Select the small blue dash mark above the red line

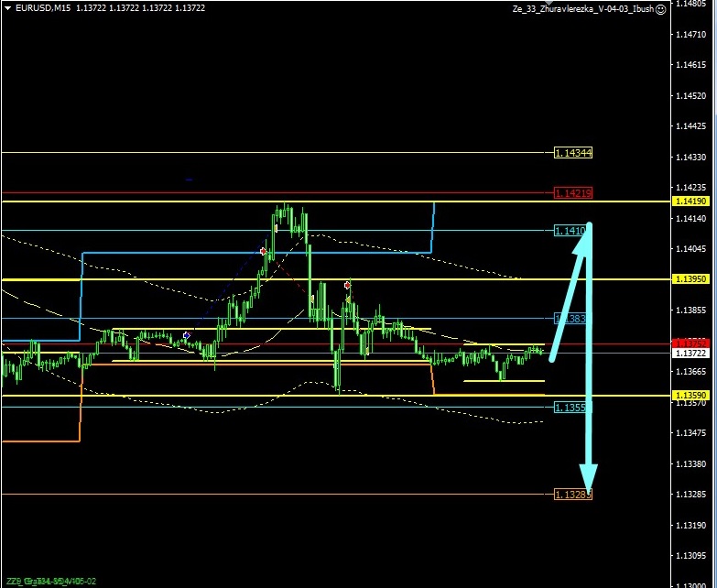(x=189, y=180)
